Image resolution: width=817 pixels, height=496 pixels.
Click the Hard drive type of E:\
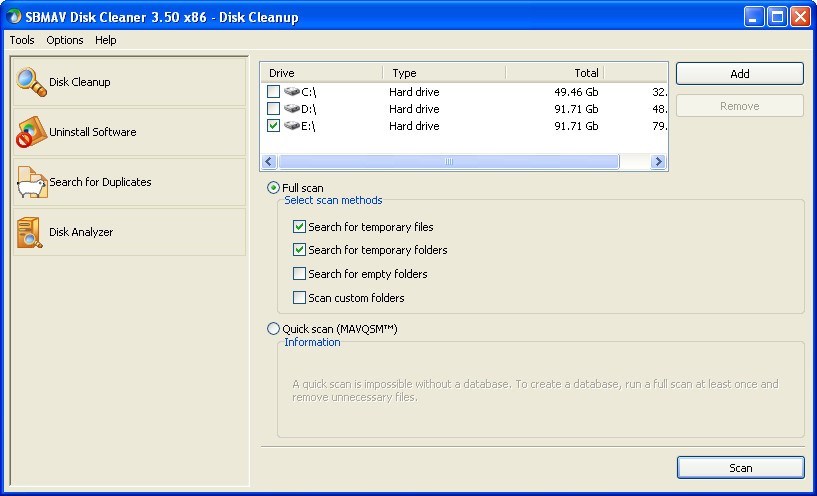(x=414, y=126)
